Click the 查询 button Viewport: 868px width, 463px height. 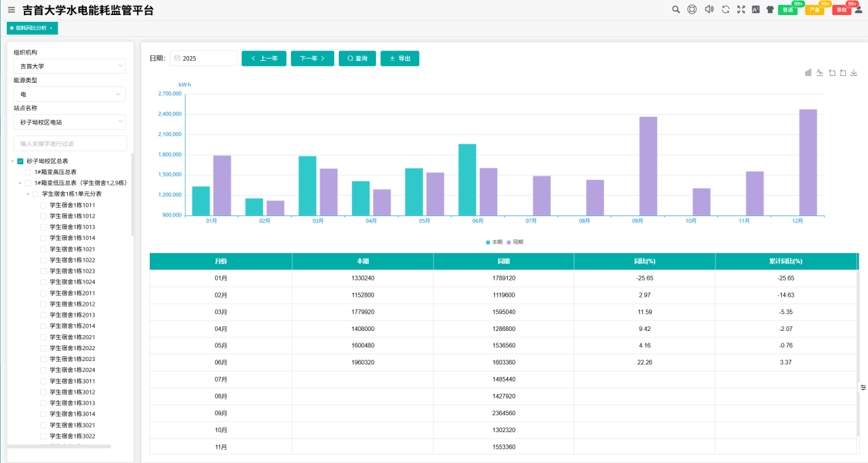coord(357,59)
